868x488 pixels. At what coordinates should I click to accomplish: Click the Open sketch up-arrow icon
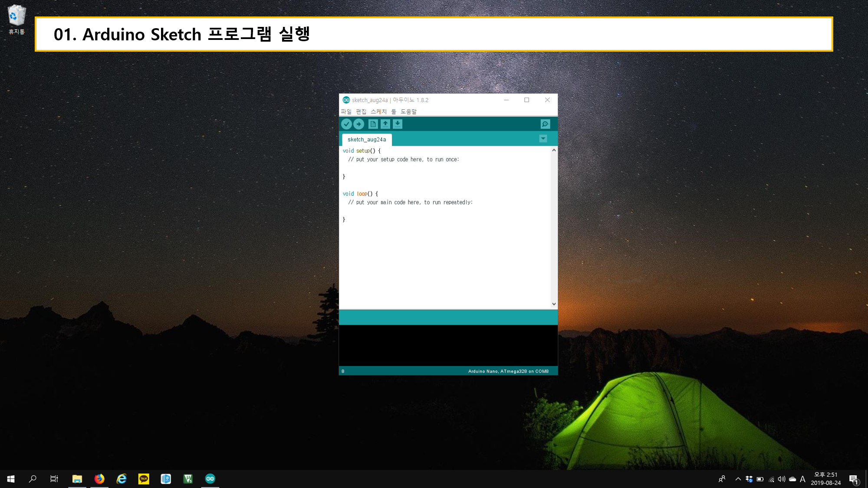point(385,124)
